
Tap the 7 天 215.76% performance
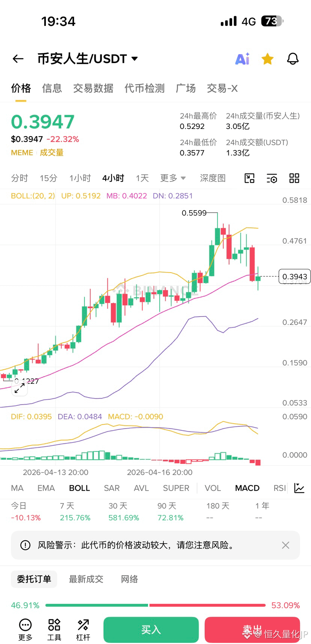tap(75, 512)
